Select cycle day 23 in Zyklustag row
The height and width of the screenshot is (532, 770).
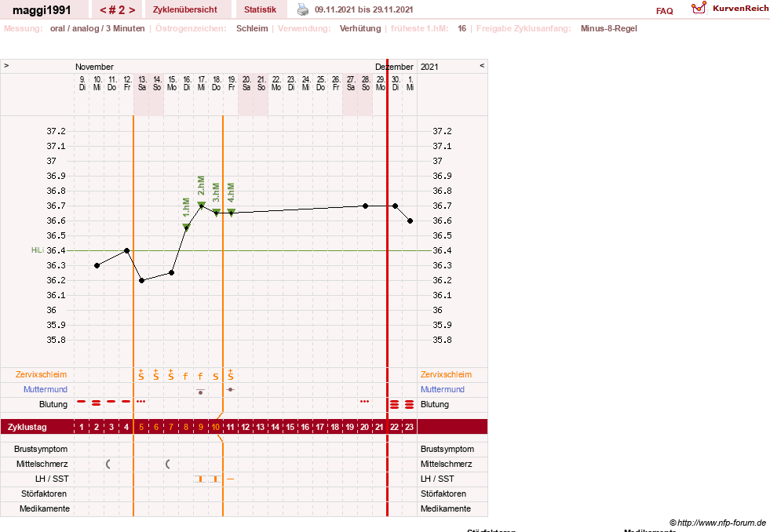pyautogui.click(x=409, y=427)
